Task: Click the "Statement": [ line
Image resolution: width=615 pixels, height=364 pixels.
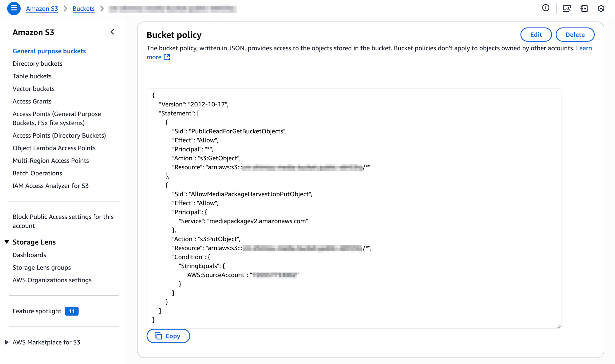Action: (179, 113)
